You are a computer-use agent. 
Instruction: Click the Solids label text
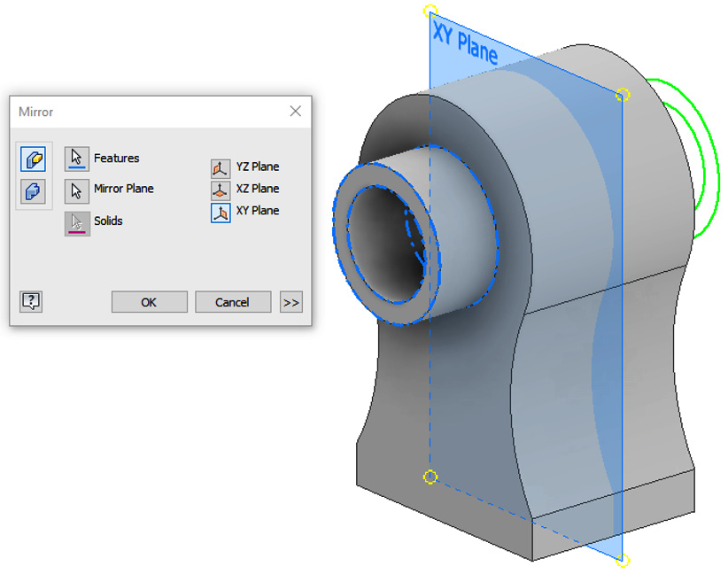tap(108, 221)
